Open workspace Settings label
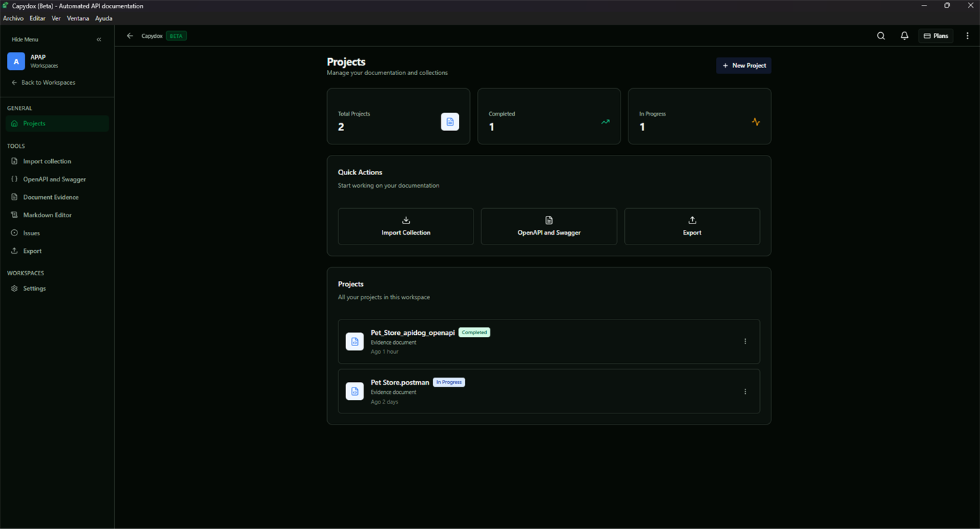Image resolution: width=980 pixels, height=529 pixels. coord(34,289)
